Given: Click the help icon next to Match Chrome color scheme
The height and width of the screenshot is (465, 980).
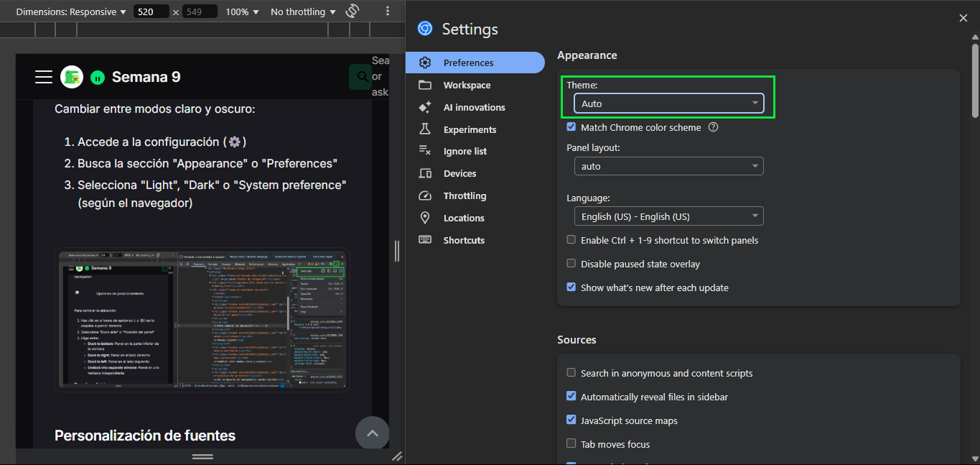Looking at the screenshot, I should click(x=713, y=127).
